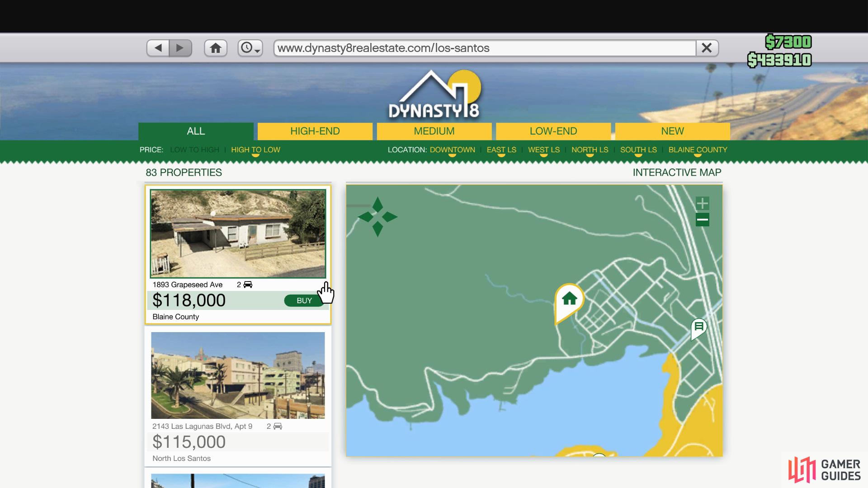Filter location by BLAINE COUNTY
Viewport: 868px width, 488px height.
click(698, 150)
